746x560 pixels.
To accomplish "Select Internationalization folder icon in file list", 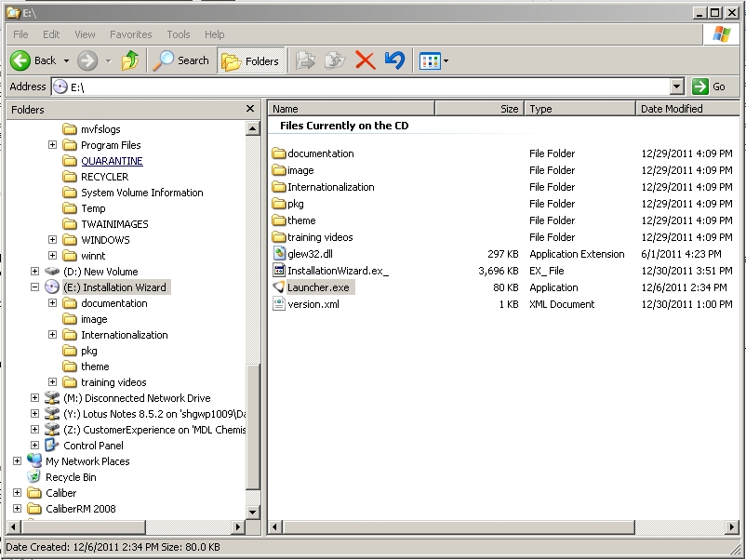I will (279, 186).
